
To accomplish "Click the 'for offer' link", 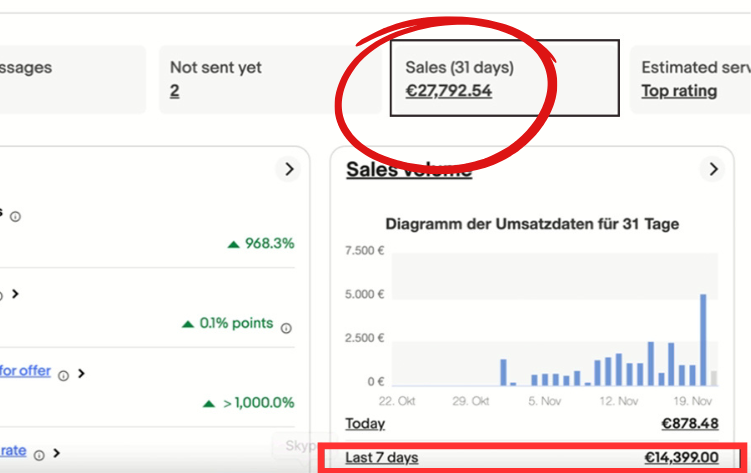I will pos(25,371).
